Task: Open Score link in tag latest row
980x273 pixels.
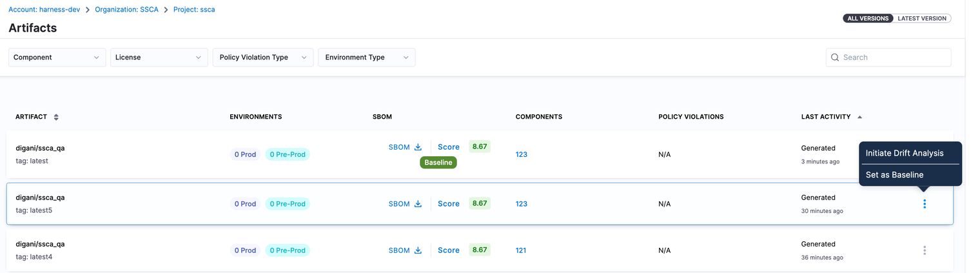Action: click(449, 147)
